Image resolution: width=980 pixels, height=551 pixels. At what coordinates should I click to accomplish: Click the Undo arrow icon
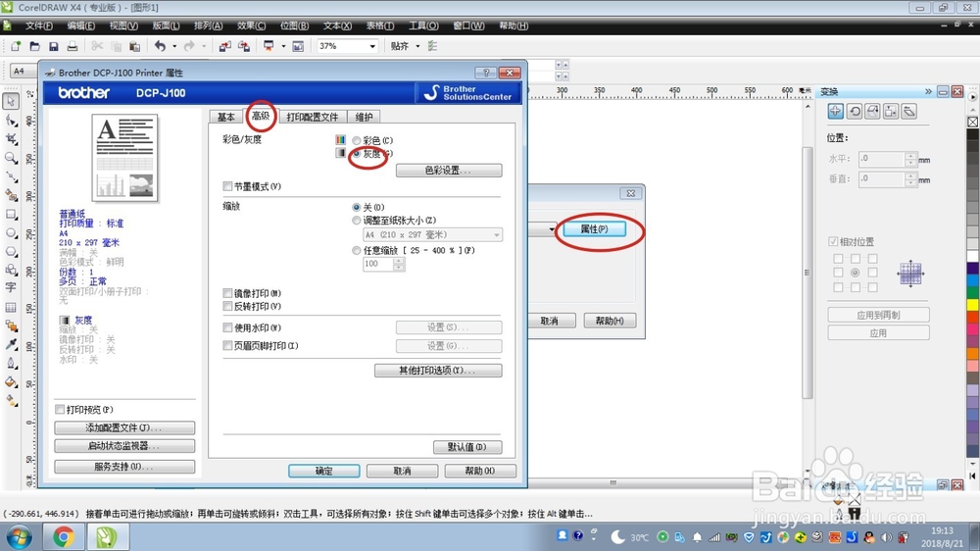click(x=161, y=46)
